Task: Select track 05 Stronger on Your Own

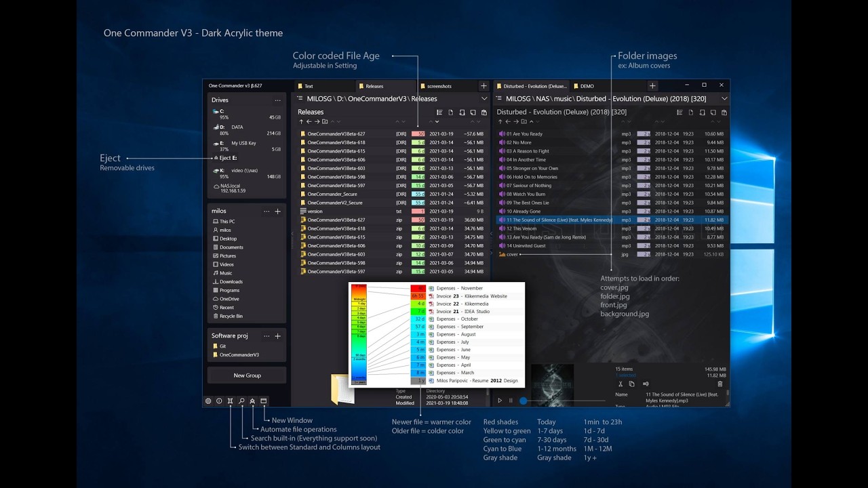Action: [x=612, y=168]
